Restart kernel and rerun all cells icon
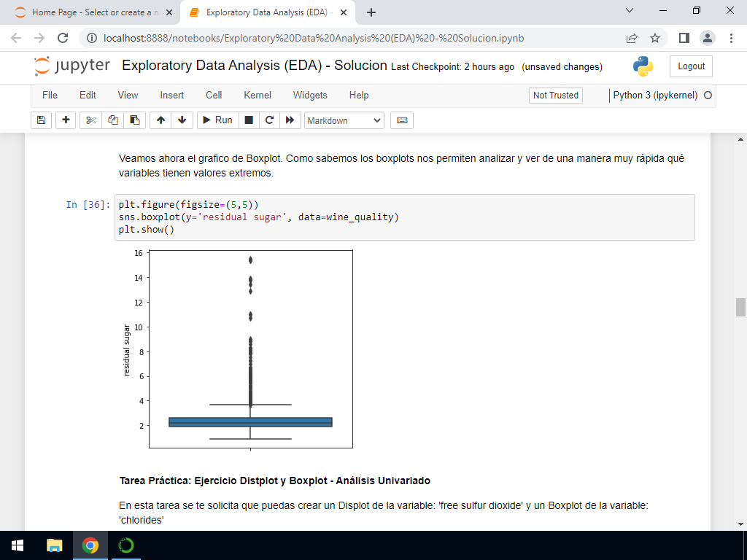 click(290, 120)
